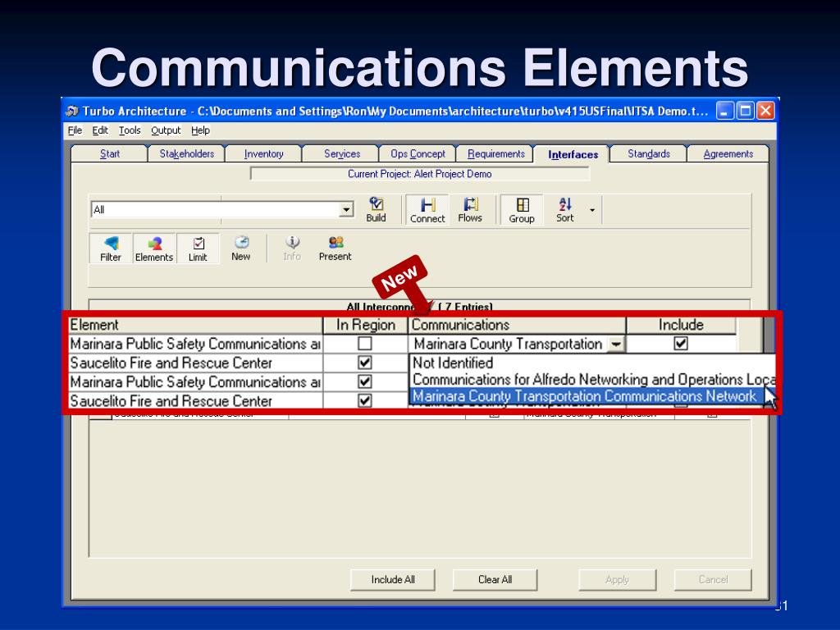Screen dimensions: 840x630
Task: Toggle In Region for last Saucelito Fire row
Action: pos(365,400)
